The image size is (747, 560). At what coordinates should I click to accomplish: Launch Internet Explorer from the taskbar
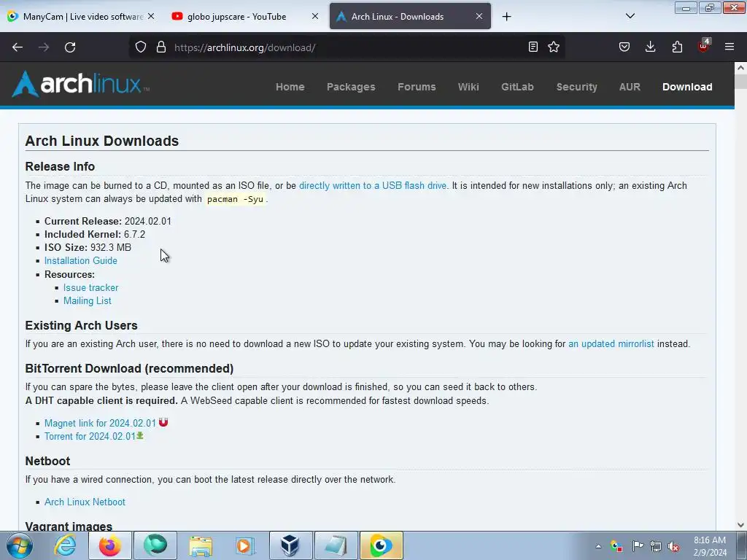pos(65,545)
